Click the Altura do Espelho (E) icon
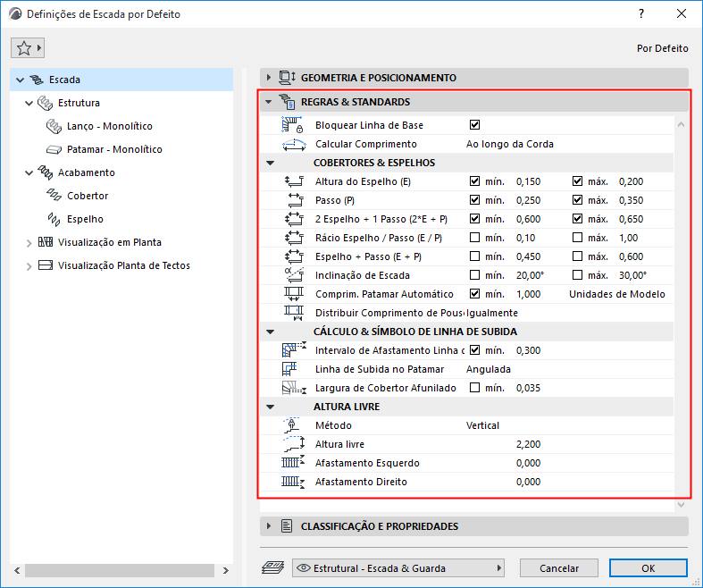Image resolution: width=703 pixels, height=588 pixels. coord(294,181)
